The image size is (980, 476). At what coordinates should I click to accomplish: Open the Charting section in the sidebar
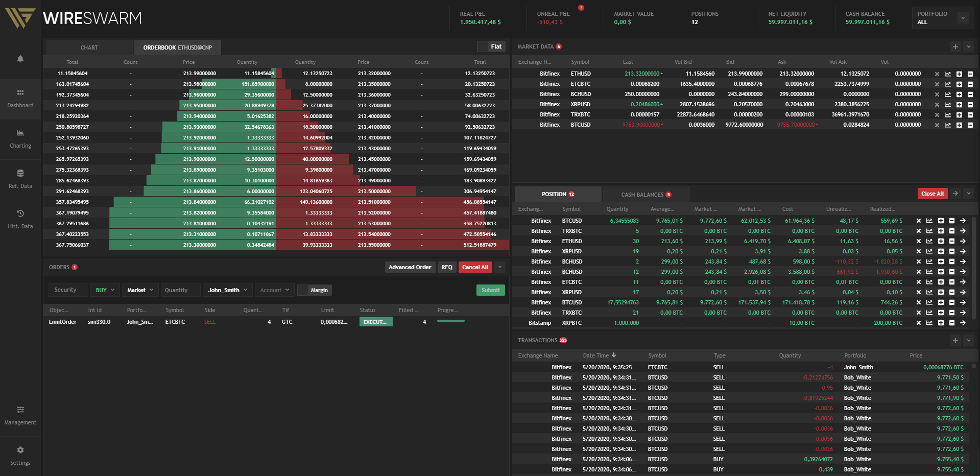pyautogui.click(x=20, y=139)
